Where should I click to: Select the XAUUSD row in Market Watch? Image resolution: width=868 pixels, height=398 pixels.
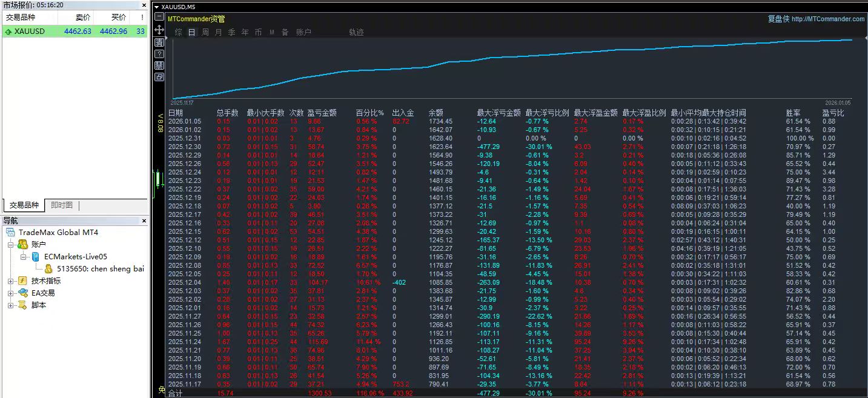click(75, 31)
